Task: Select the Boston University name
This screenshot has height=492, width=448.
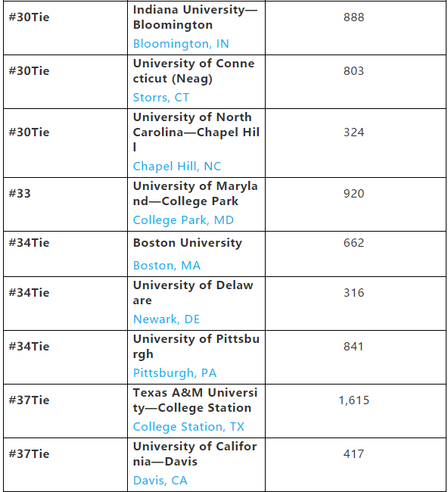Action: coord(187,243)
